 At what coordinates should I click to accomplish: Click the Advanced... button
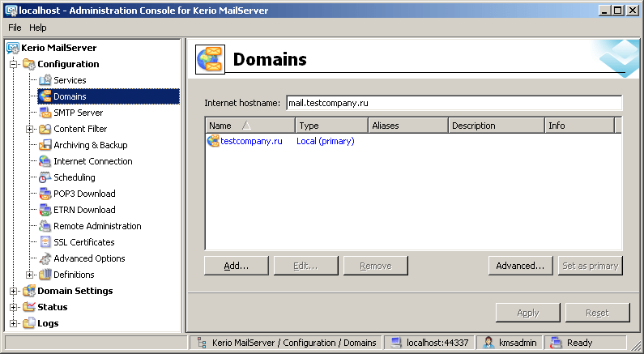520,266
